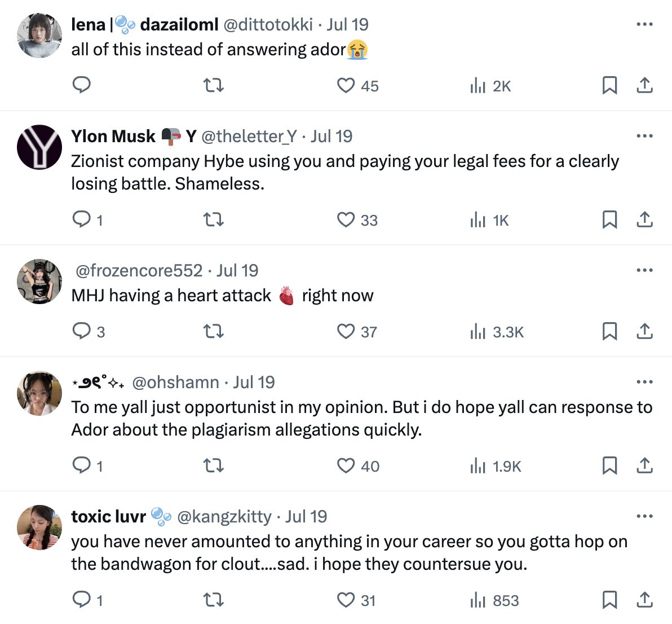The height and width of the screenshot is (624, 672).
Task: Visit the @theletter_Y profile handle
Action: [249, 136]
